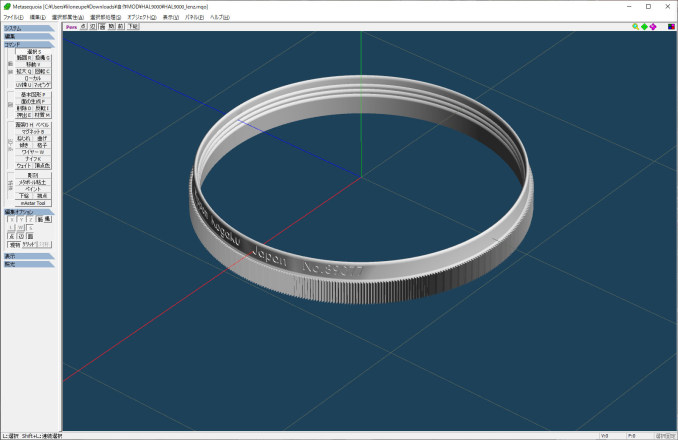Click the Metasequoia app icon in title bar
The image size is (678, 440).
click(6, 6)
